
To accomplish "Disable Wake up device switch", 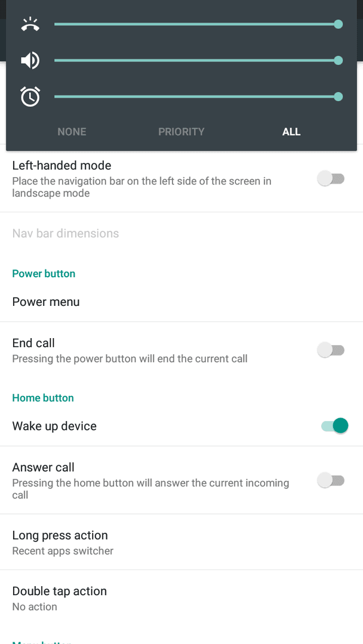I will point(334,426).
